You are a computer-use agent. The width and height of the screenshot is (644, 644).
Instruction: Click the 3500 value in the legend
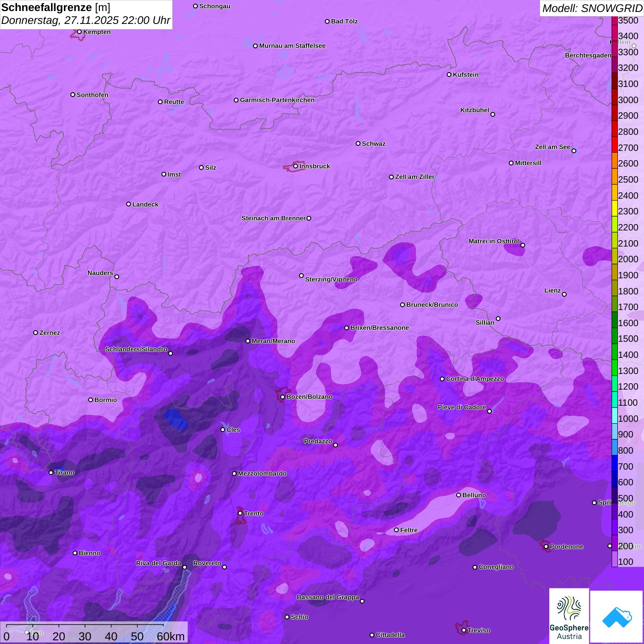[x=628, y=20]
